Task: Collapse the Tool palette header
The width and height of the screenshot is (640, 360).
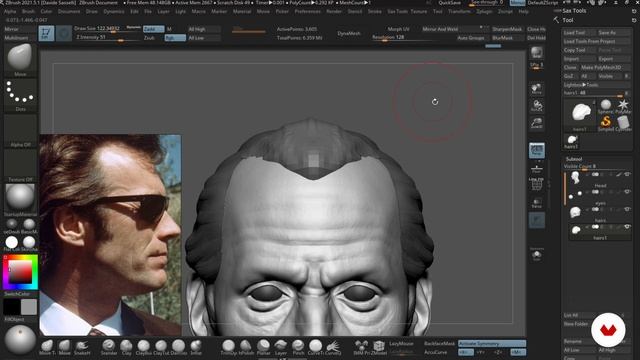Action: (568, 20)
